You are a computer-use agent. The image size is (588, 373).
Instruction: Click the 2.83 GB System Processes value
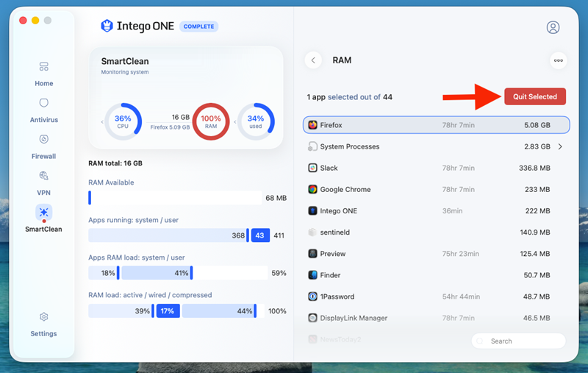tap(537, 146)
